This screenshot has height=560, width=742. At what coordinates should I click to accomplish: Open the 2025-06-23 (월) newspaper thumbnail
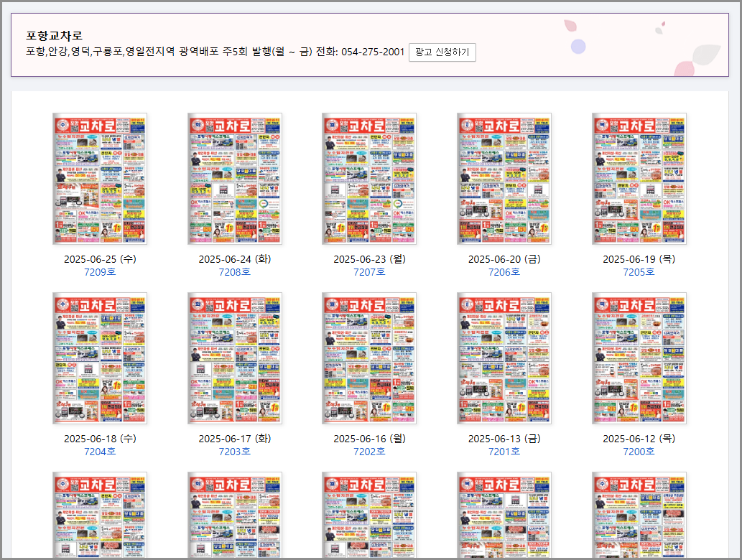[x=370, y=178]
